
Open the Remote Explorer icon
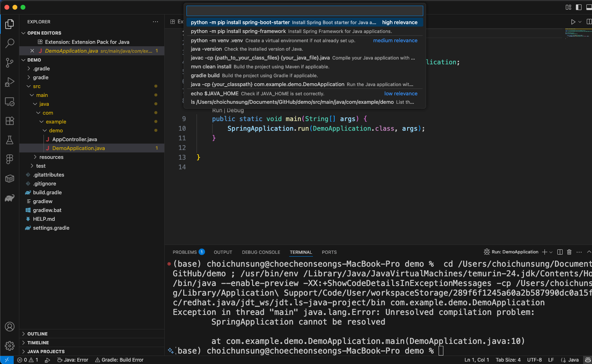(x=10, y=101)
